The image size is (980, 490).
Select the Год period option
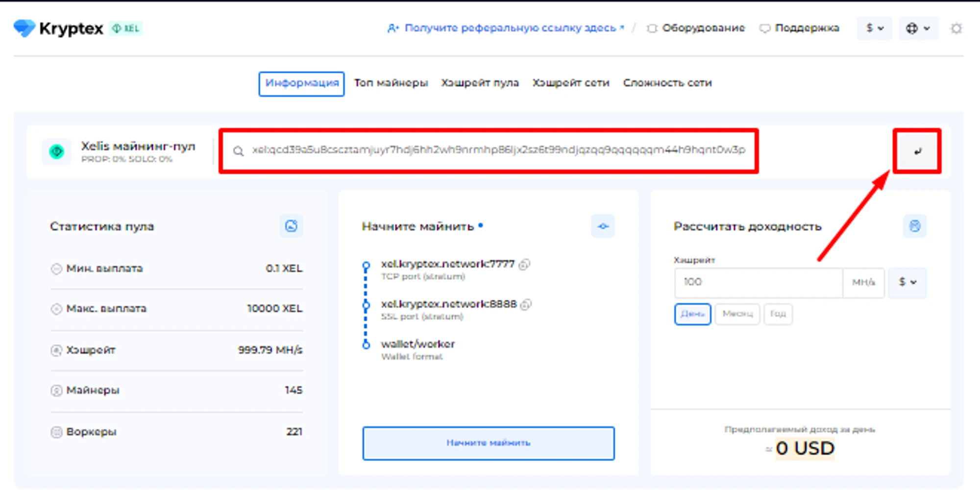click(x=778, y=314)
